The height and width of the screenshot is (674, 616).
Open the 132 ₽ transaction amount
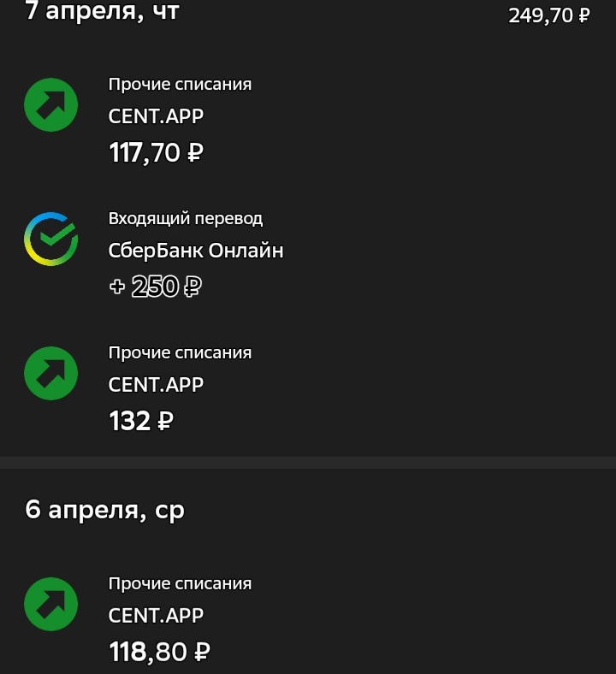[141, 421]
